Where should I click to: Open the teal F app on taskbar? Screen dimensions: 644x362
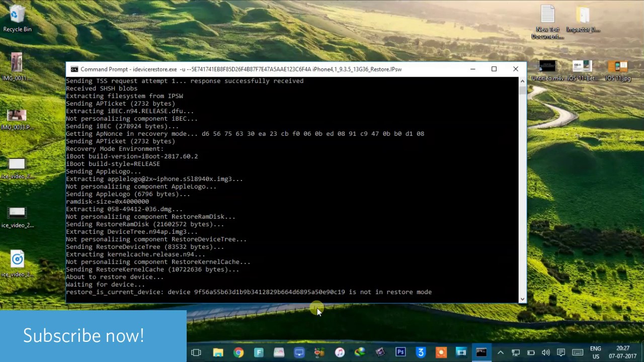tap(259, 352)
